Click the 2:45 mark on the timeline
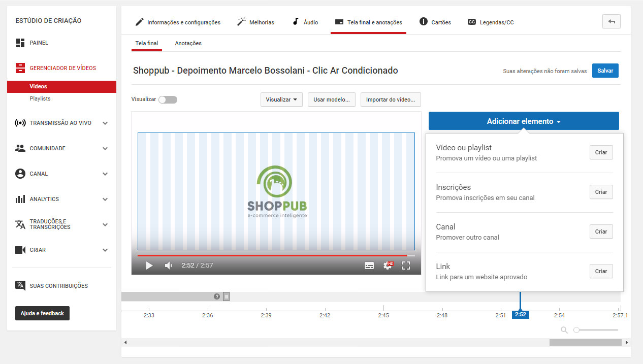Viewport: 643px width, 364px height. pos(383,315)
